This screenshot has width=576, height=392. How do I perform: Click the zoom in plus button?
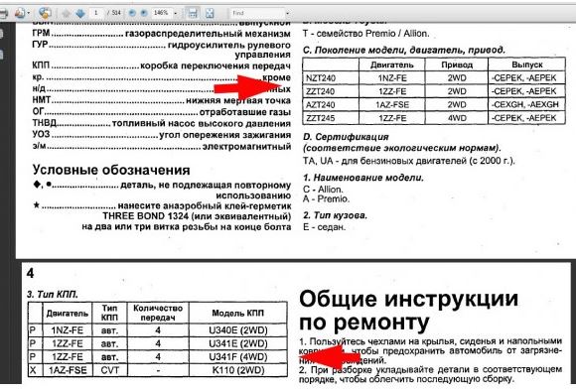(x=144, y=13)
